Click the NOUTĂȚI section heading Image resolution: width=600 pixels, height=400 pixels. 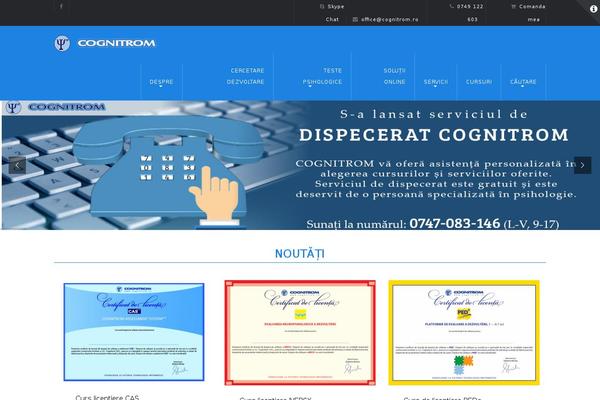click(300, 253)
